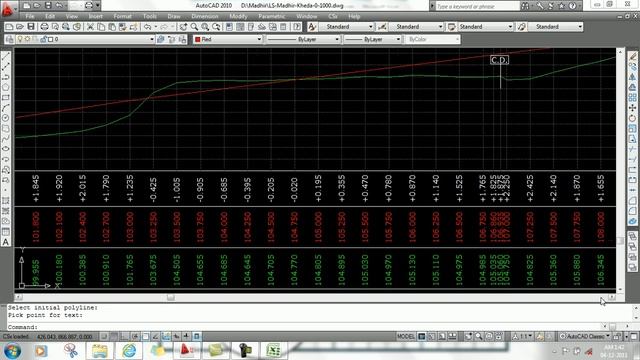The height and width of the screenshot is (360, 640).
Task: Open the annotation scale 1:1 dropdown
Action: pos(523,336)
